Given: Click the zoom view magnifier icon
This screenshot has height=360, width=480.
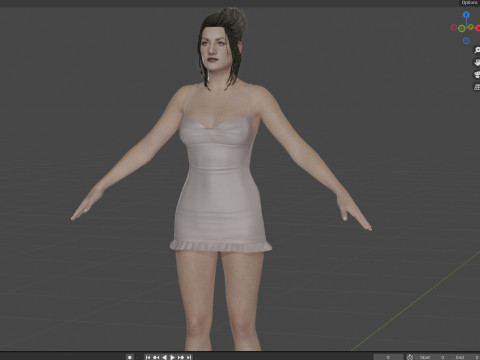Looking at the screenshot, I should pos(477,50).
